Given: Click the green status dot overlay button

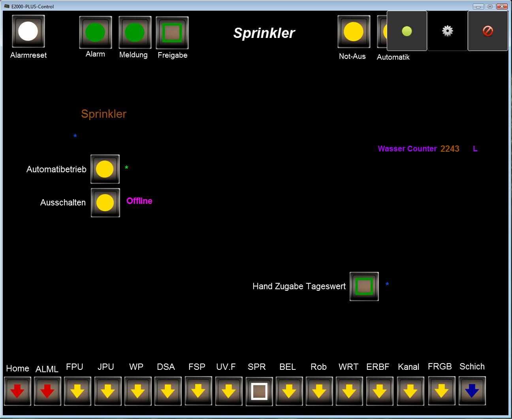Looking at the screenshot, I should [407, 31].
